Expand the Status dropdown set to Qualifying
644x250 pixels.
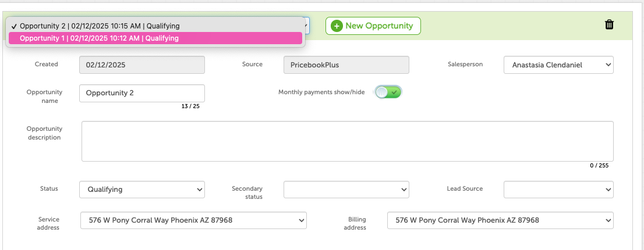[141, 190]
